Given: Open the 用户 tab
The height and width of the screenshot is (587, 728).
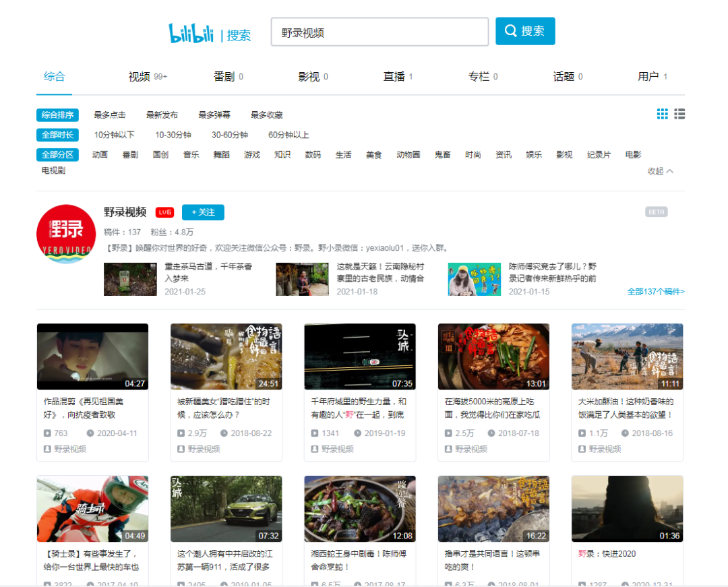Looking at the screenshot, I should click(x=653, y=77).
